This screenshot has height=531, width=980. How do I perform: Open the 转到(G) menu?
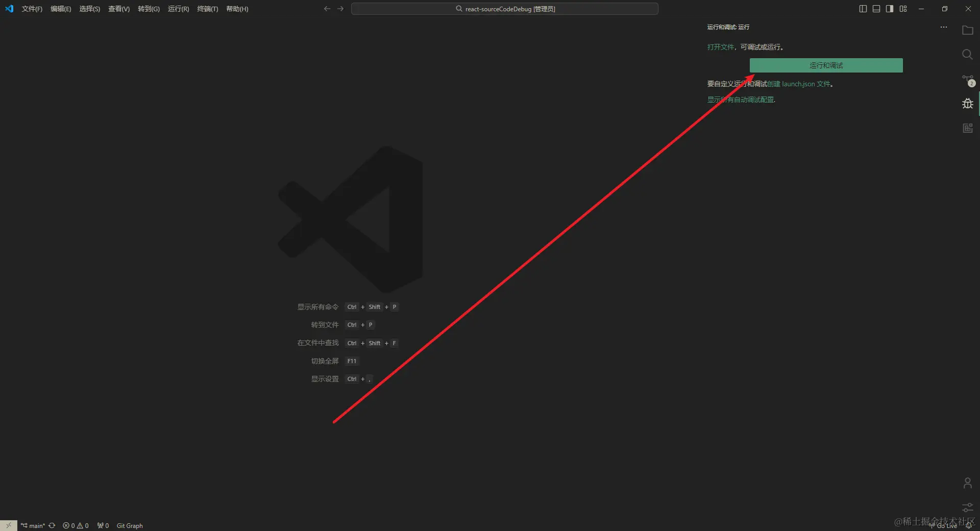(x=149, y=9)
